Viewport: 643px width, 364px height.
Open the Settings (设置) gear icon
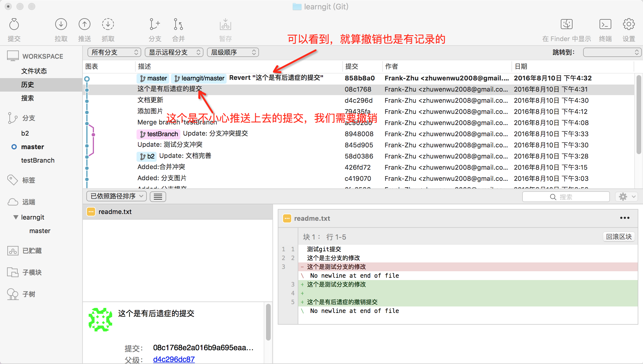tap(629, 25)
